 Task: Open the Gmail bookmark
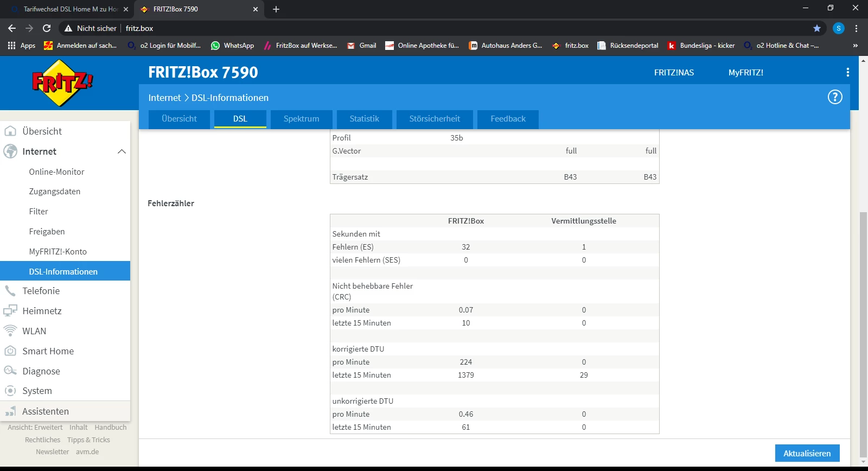point(361,46)
